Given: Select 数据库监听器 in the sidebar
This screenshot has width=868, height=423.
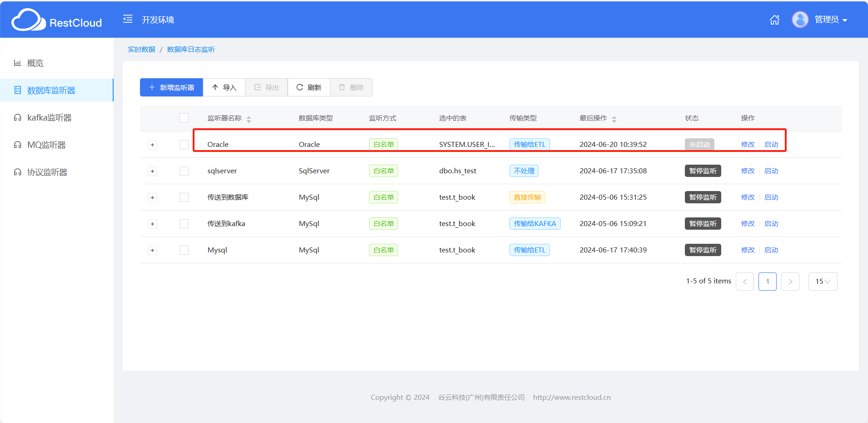Looking at the screenshot, I should (x=57, y=90).
